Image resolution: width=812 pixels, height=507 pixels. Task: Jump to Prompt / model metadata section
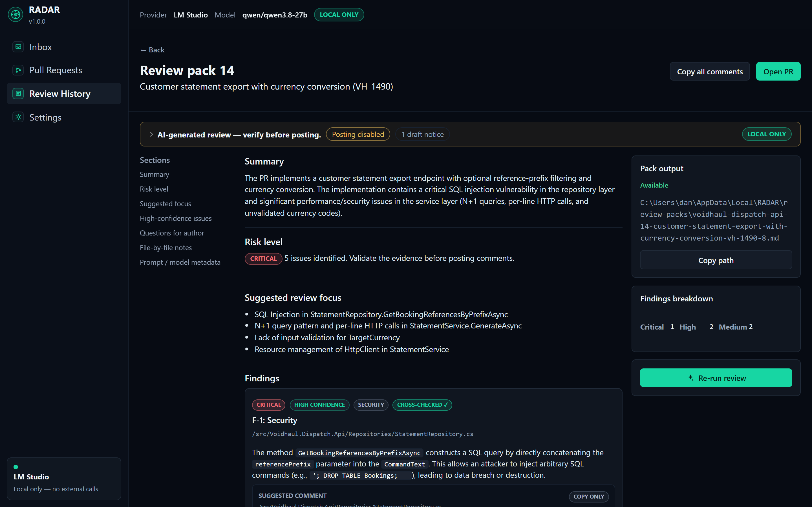(x=180, y=262)
